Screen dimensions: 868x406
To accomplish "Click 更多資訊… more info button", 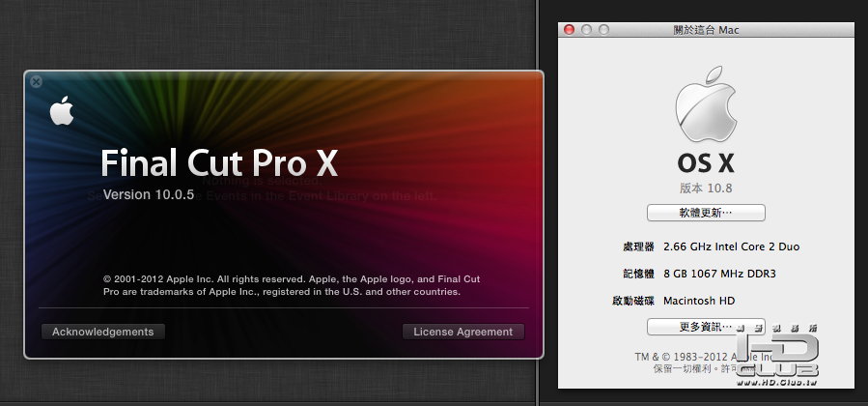I will [706, 327].
